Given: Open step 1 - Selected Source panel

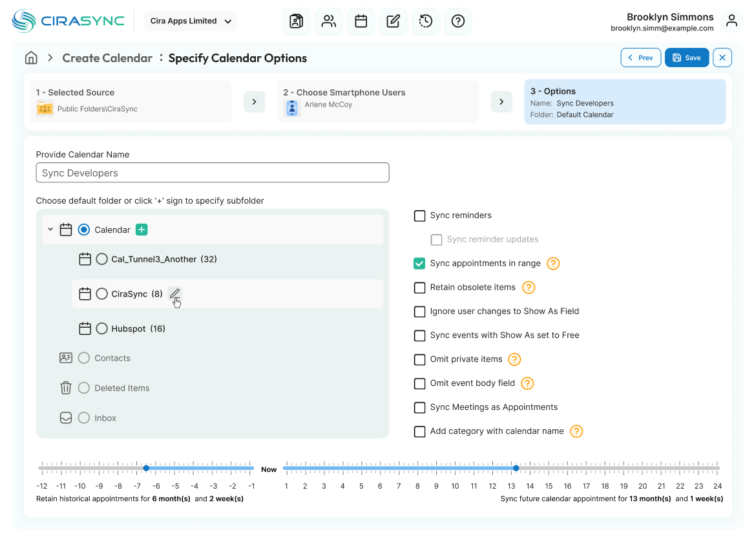Looking at the screenshot, I should pos(131,101).
